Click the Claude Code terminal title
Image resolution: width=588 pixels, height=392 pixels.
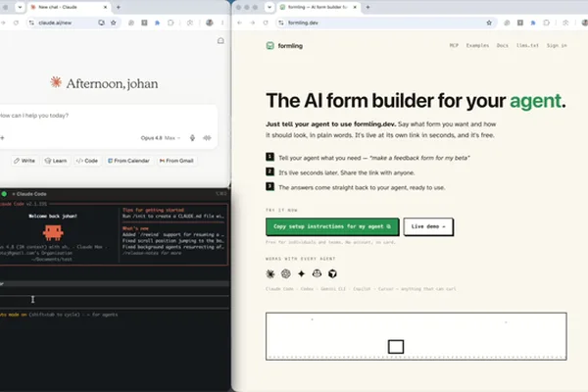pos(29,194)
